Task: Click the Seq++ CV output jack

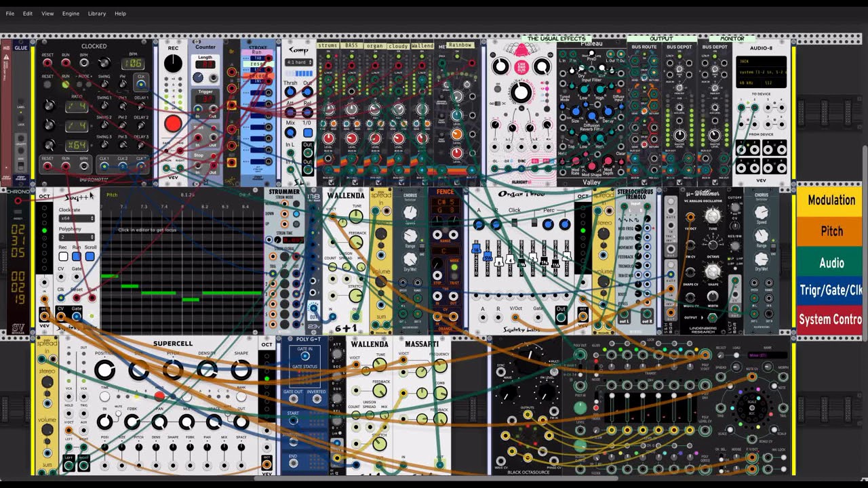Action: 61,317
